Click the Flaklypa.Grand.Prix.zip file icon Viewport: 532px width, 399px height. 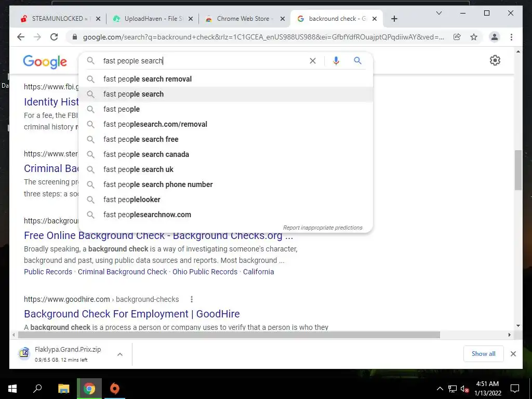point(24,353)
